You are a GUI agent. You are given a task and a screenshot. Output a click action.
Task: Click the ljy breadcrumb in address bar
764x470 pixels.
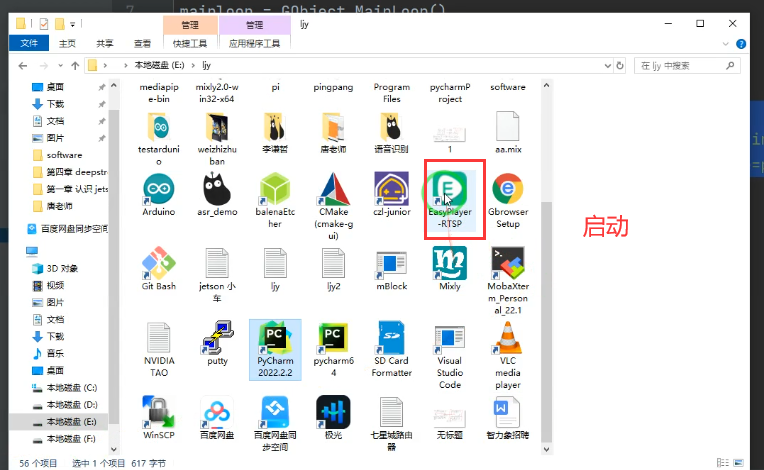[207, 65]
